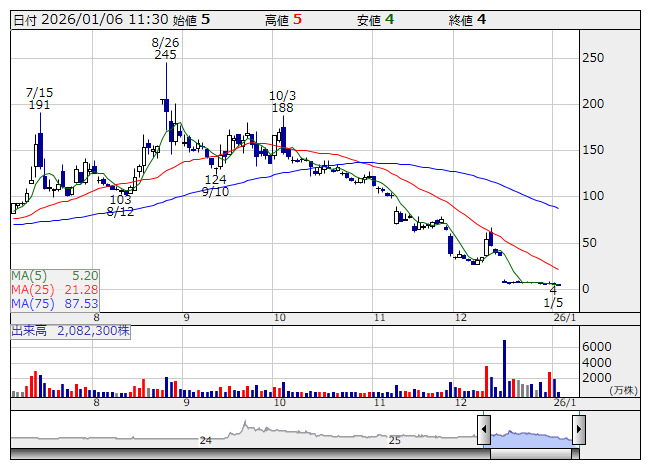Image resolution: width=653 pixels, height=470 pixels.
Task: Click the 8/26 peak label of 245
Action: click(x=165, y=49)
